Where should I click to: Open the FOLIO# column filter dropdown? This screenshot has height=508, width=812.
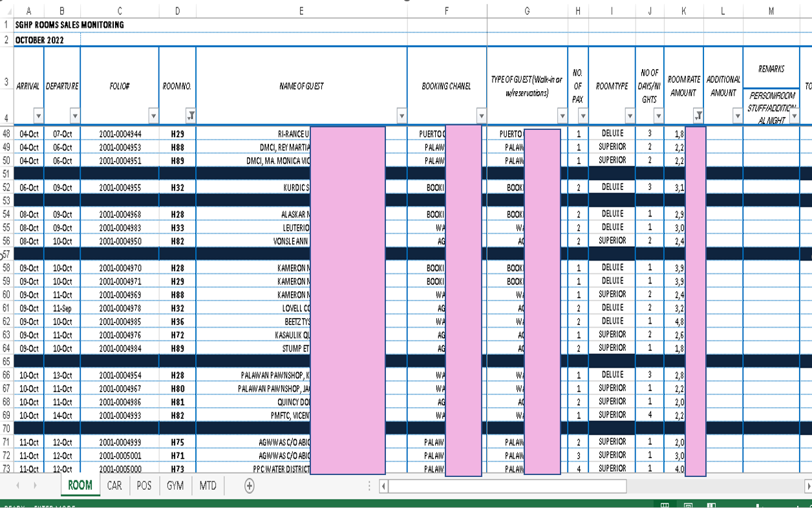[153, 116]
